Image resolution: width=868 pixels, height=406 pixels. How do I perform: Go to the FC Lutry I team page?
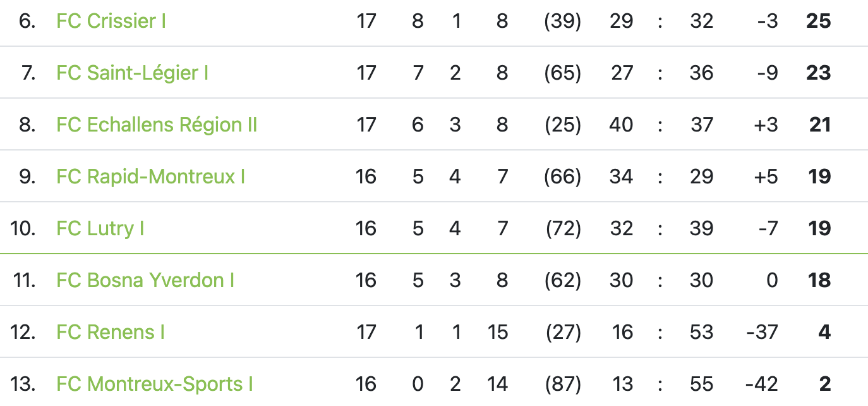100,228
